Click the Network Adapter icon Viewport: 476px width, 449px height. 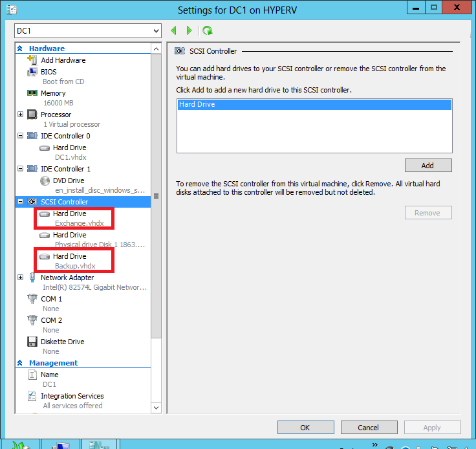pyautogui.click(x=32, y=277)
